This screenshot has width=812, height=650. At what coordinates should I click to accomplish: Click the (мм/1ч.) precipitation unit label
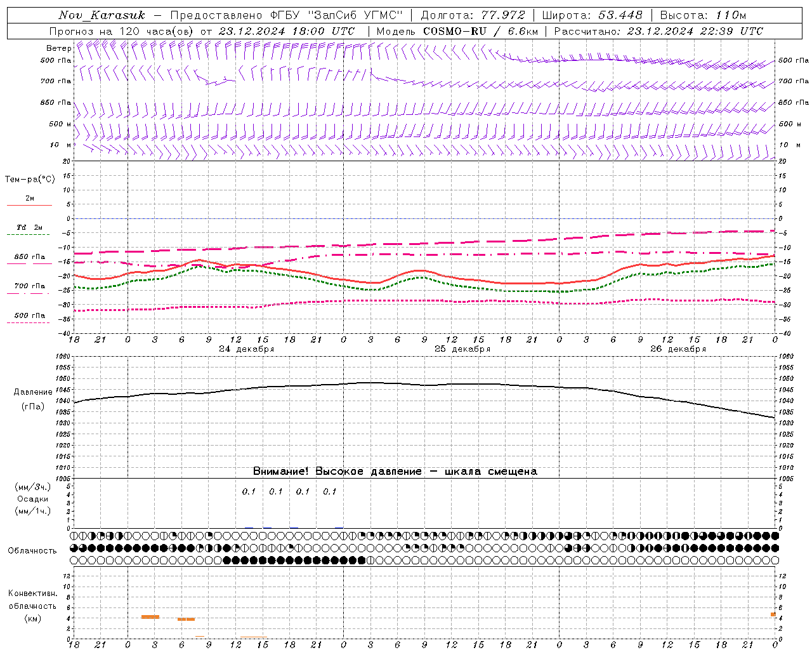tap(33, 511)
